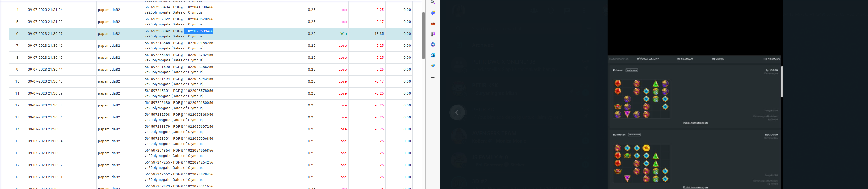Viewport: 868px width, 189px height.
Task: Click reference 561597218648 in row 7
Action: 157,43
